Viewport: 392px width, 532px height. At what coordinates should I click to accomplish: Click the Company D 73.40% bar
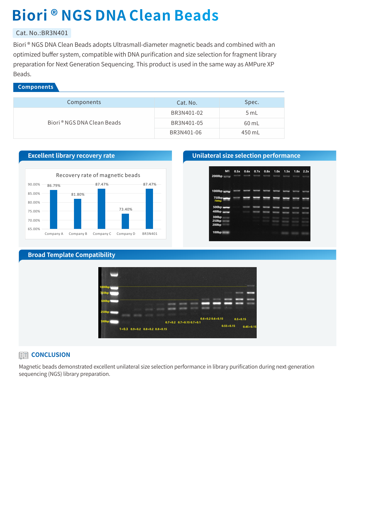click(x=125, y=221)
